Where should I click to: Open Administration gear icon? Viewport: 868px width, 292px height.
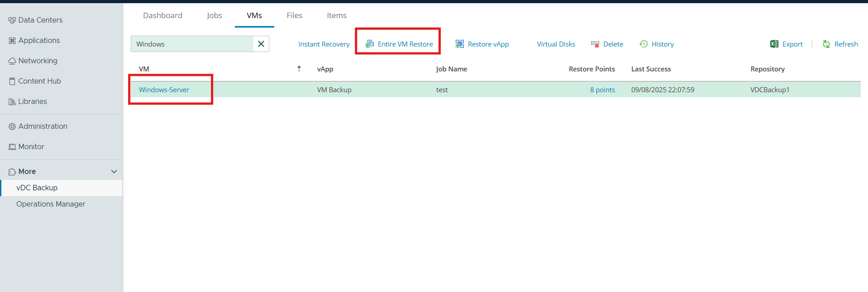pos(12,127)
